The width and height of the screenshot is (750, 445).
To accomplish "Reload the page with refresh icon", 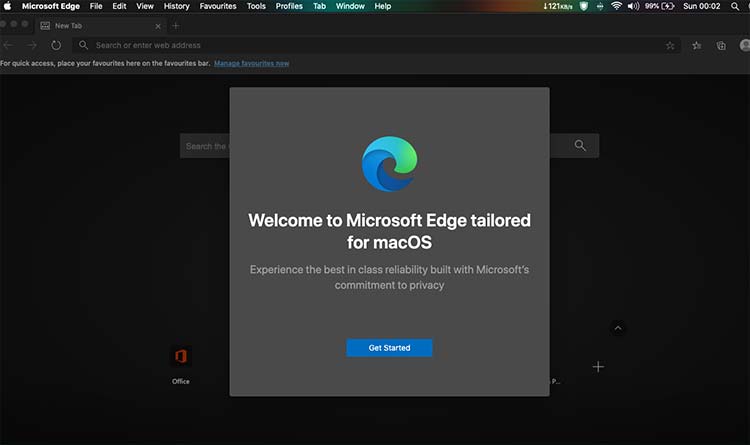I will [56, 45].
